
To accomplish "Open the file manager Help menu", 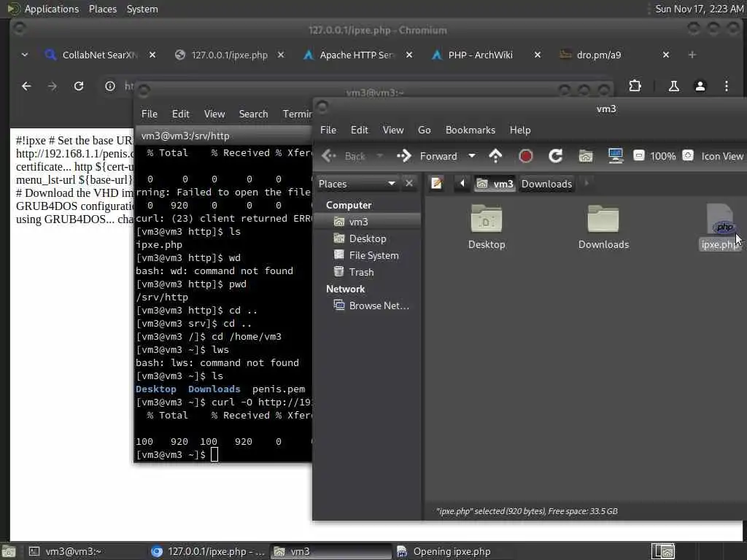I will point(519,130).
